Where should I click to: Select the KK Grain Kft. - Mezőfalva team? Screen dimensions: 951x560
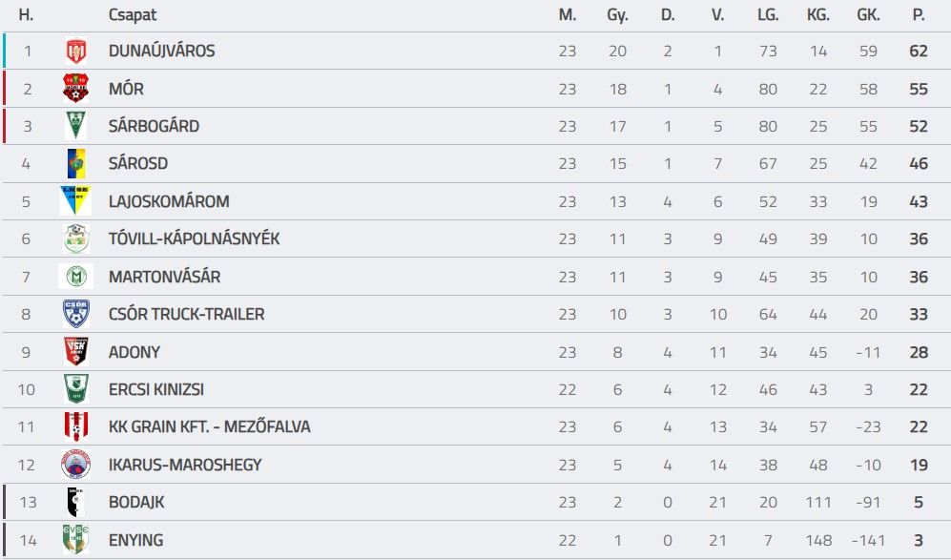(209, 426)
